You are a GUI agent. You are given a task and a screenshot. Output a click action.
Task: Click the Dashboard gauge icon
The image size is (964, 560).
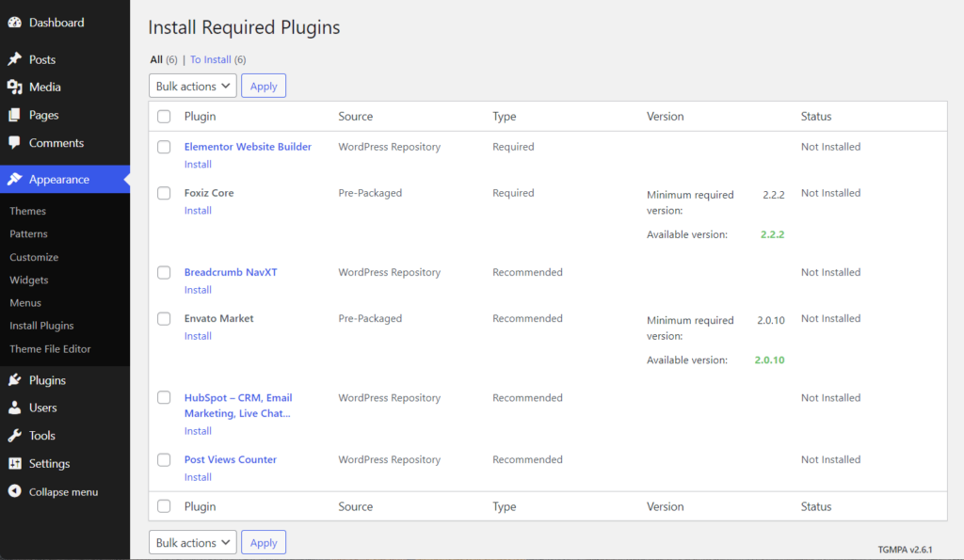(15, 23)
